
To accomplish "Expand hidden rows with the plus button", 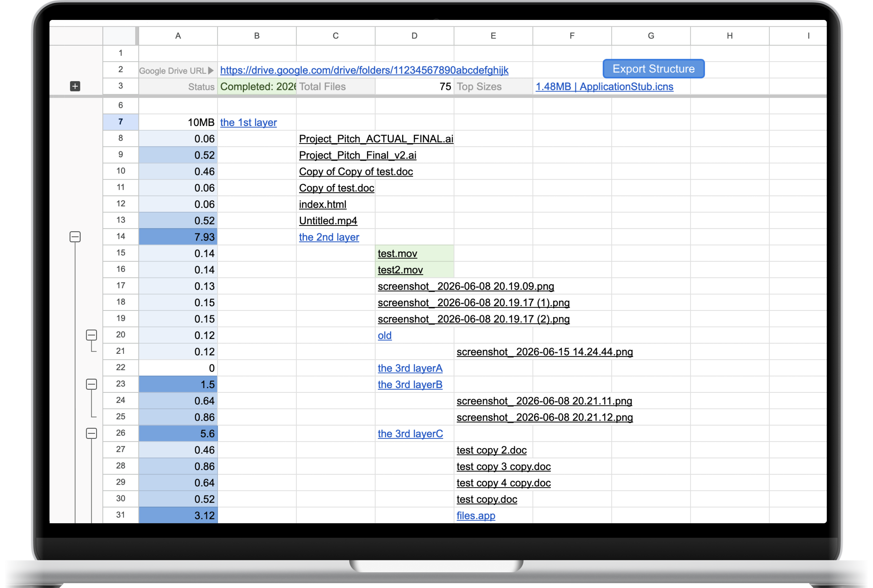I will point(75,86).
